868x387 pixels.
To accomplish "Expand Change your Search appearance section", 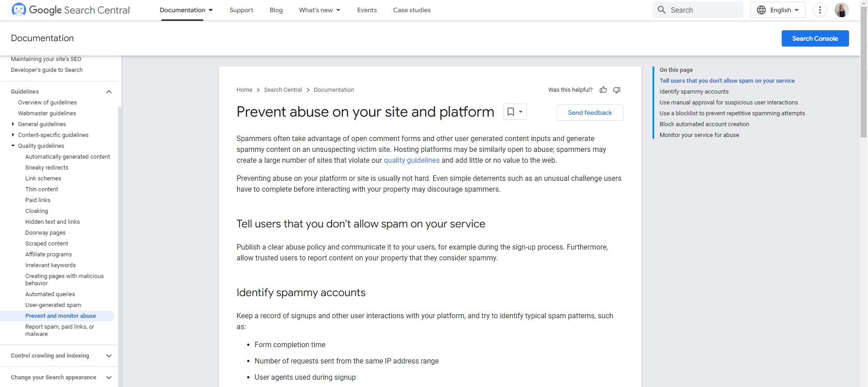I will pyautogui.click(x=109, y=378).
